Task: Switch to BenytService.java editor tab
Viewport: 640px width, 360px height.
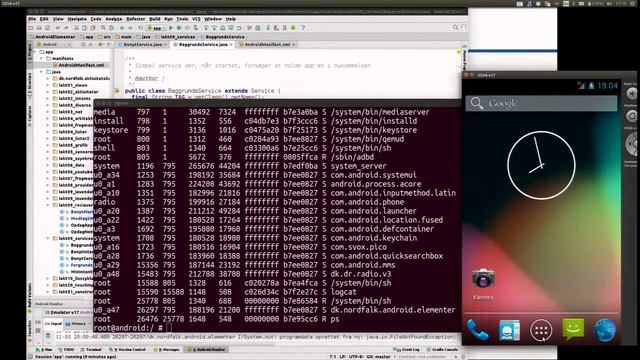Action: point(142,44)
